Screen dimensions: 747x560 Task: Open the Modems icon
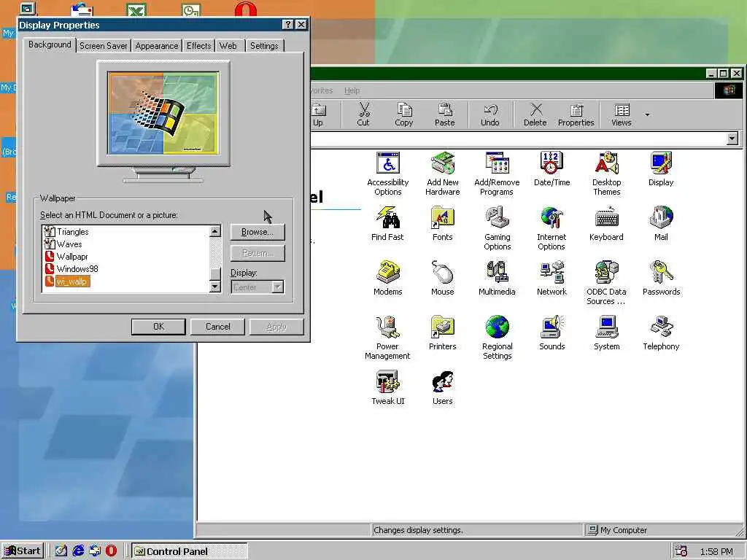(388, 279)
